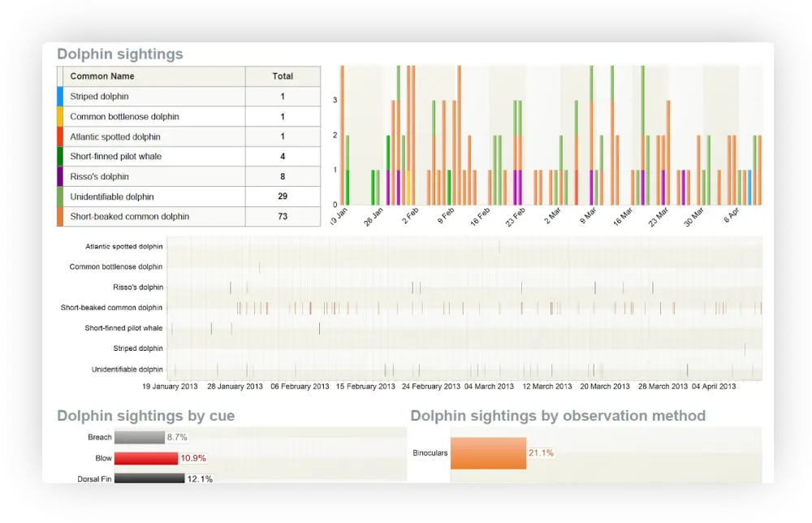Click dark green Short-finned pilot whale swatch
This screenshot has width=812, height=523.
60,157
